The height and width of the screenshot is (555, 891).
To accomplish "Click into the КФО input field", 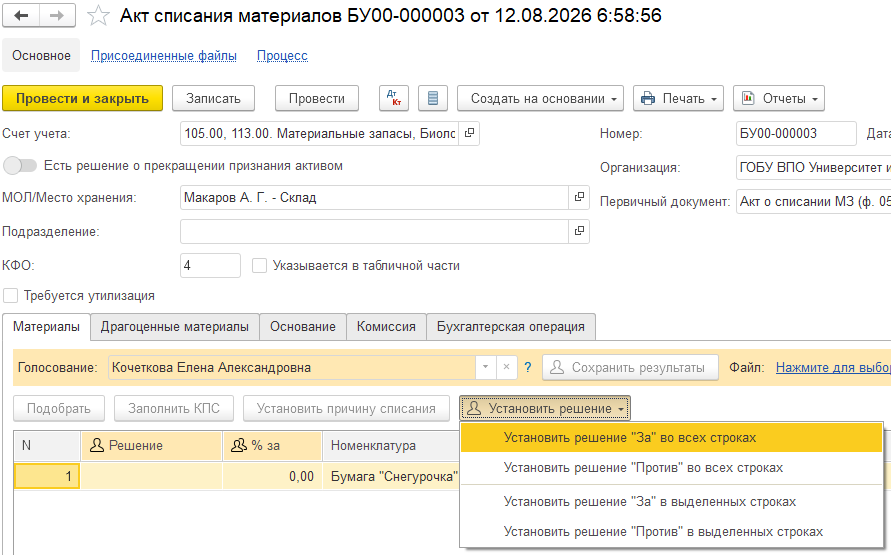I will pyautogui.click(x=210, y=265).
